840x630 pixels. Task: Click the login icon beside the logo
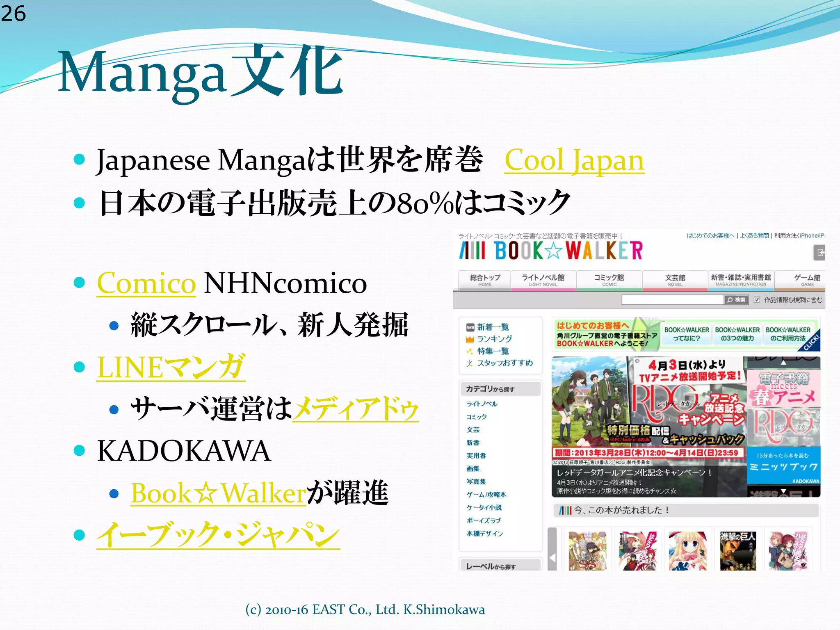[819, 253]
